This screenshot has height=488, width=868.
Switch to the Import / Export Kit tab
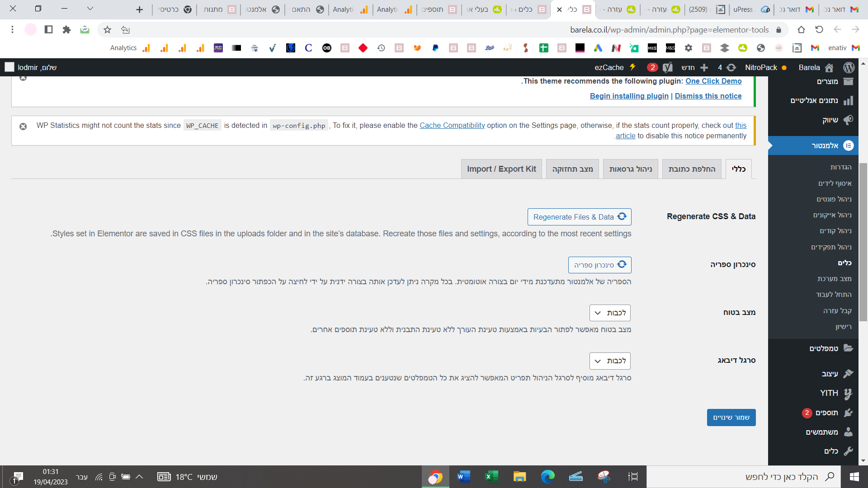pos(501,169)
